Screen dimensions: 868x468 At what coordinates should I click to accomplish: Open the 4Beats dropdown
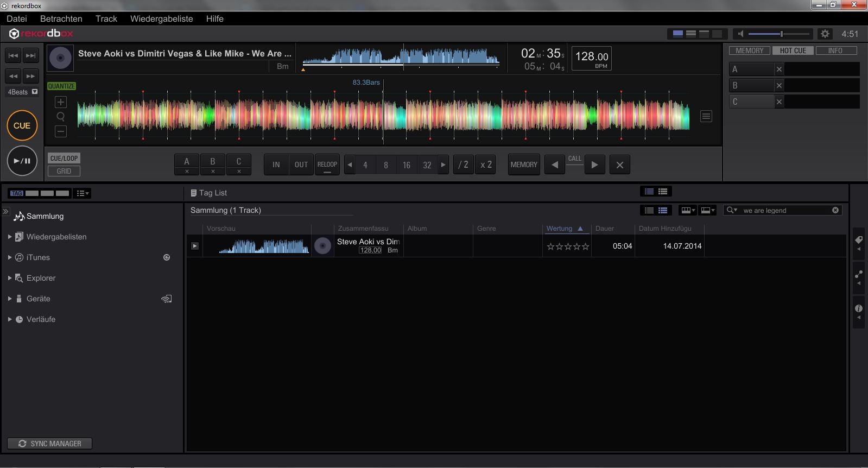click(22, 92)
